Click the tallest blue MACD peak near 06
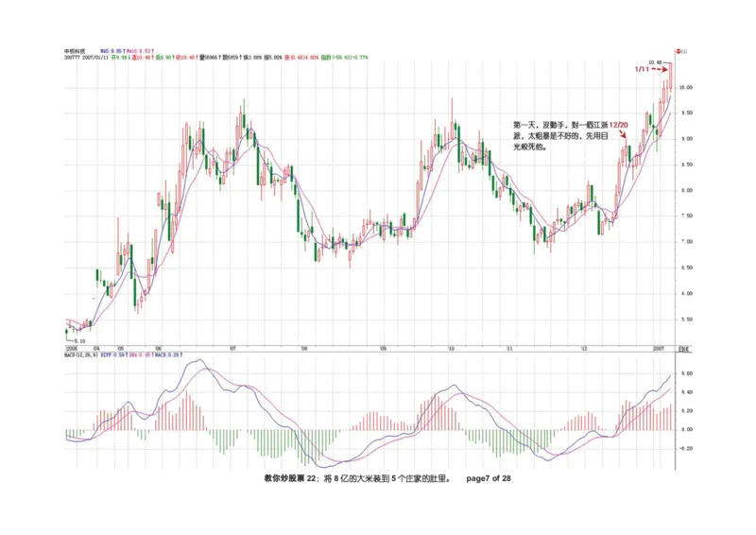Image resolution: width=756 pixels, height=535 pixels. click(198, 360)
